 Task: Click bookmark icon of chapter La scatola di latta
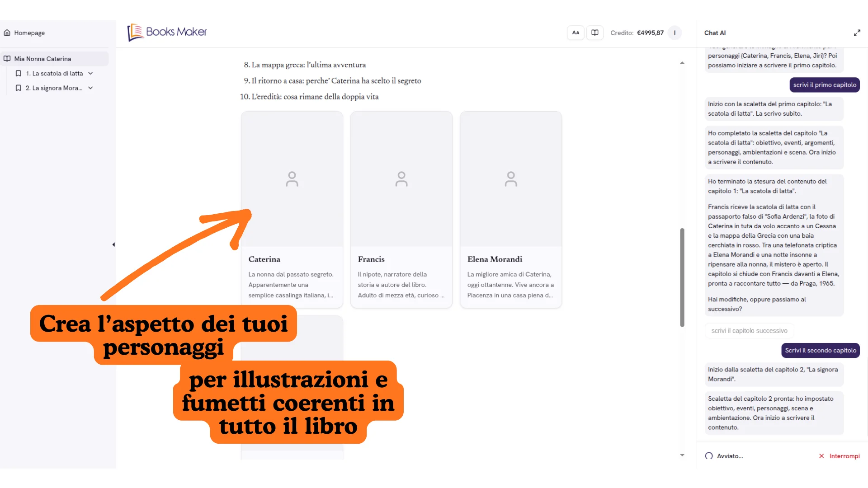click(x=19, y=73)
